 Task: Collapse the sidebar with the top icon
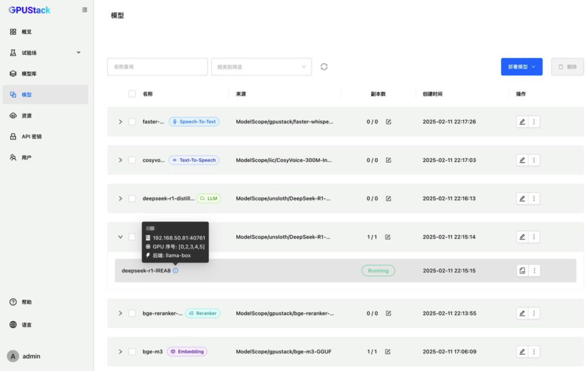(84, 10)
